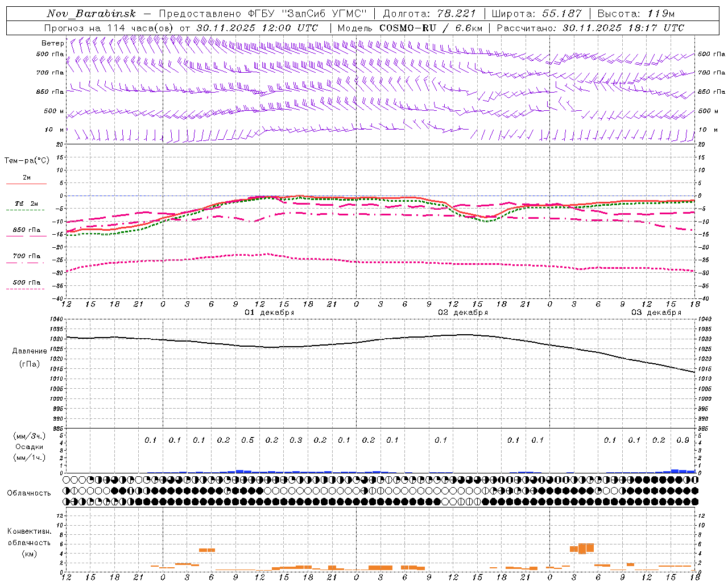Click the Модель COSMO-RU / 6.6км label
Image resolution: width=728 pixels, height=582 pixels.
click(410, 28)
